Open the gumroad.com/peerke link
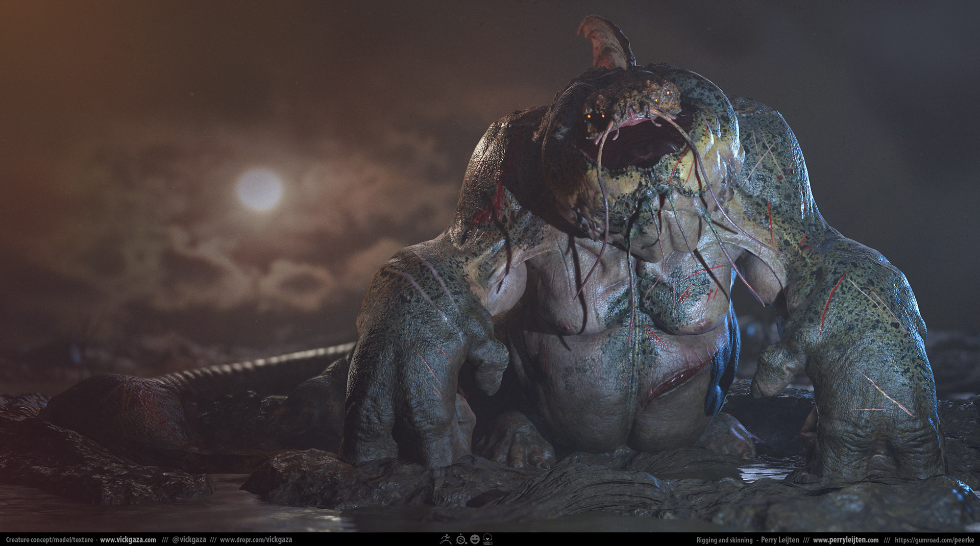Screen dimensions: 980x546 coord(935,540)
